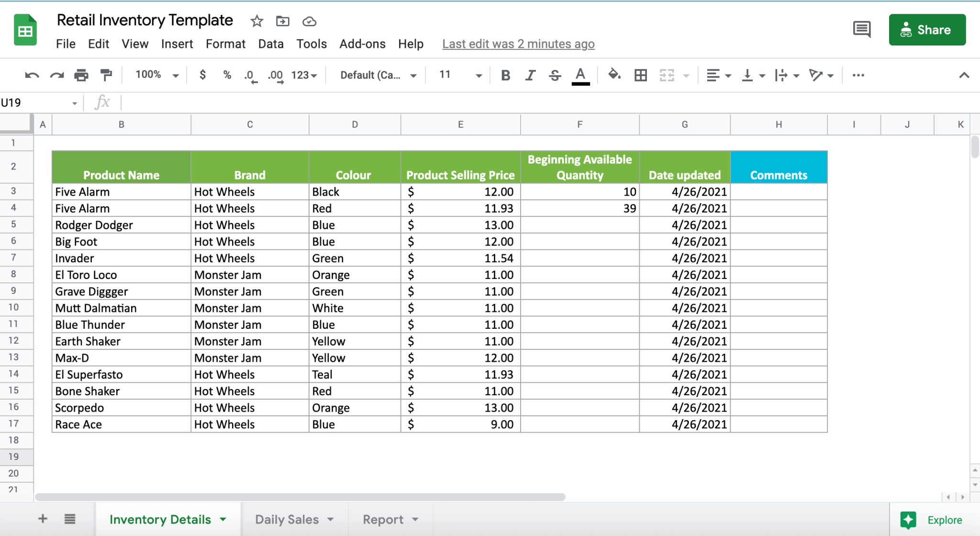The height and width of the screenshot is (536, 980).
Task: Expand the Default font dropdown
Action: pyautogui.click(x=413, y=75)
